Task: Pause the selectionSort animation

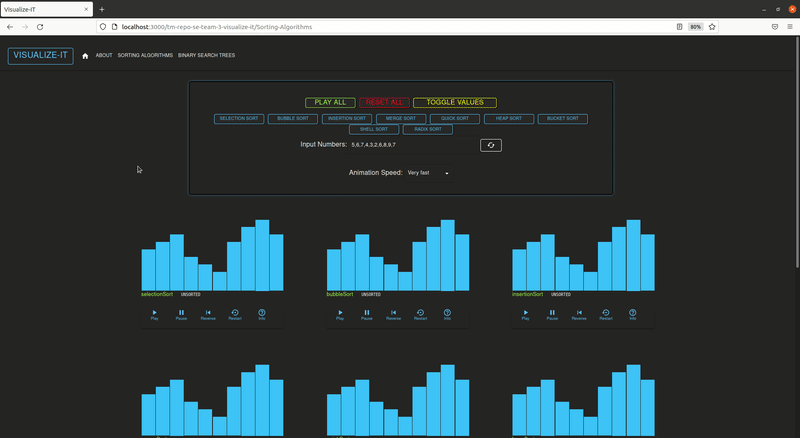Action: (181, 314)
